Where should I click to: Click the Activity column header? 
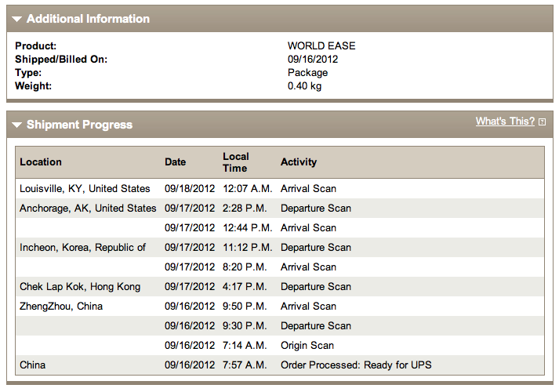[x=299, y=162]
